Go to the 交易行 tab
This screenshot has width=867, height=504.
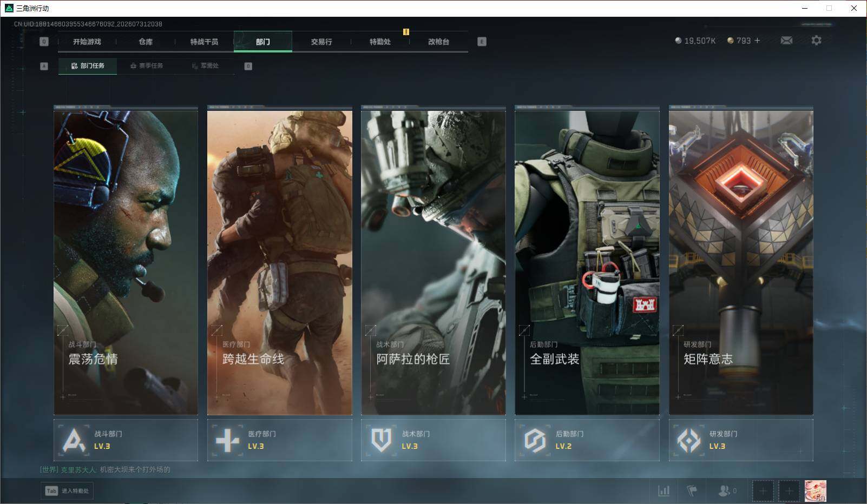(x=321, y=42)
